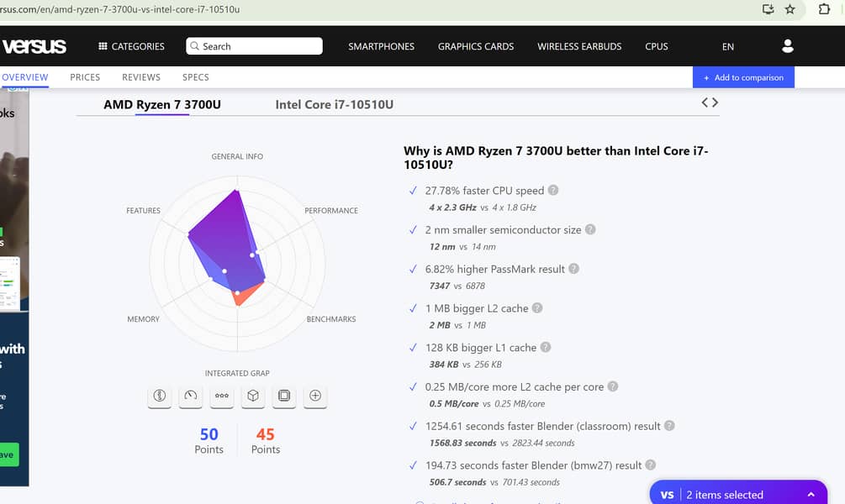The width and height of the screenshot is (845, 504).
Task: Click help icon beside faster CPU speed
Action: (553, 191)
